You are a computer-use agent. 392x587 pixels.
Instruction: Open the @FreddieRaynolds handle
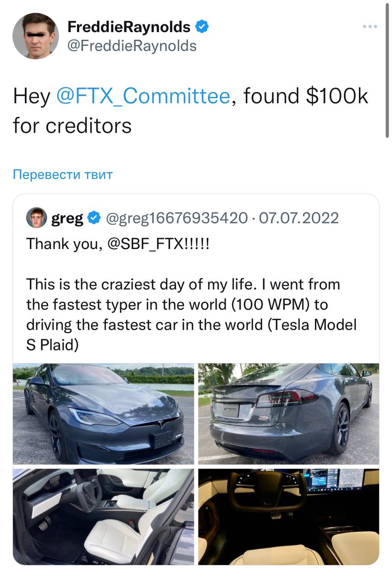[x=132, y=45]
